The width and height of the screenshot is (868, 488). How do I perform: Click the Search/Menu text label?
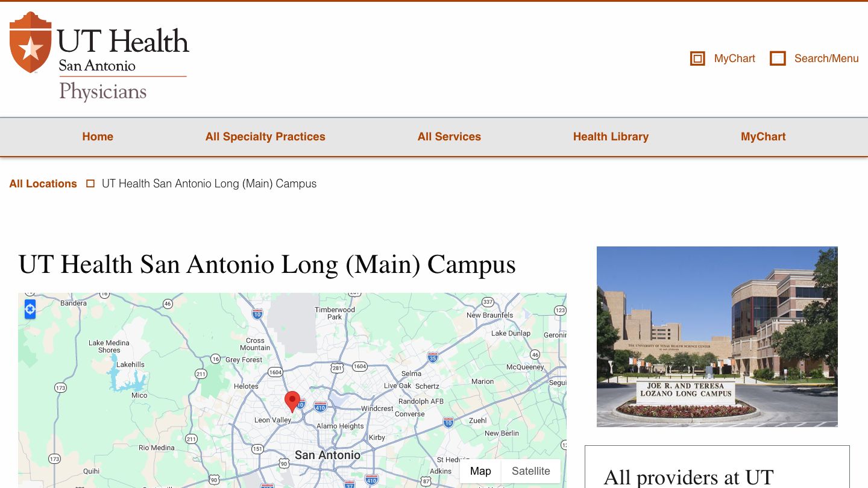pyautogui.click(x=826, y=58)
